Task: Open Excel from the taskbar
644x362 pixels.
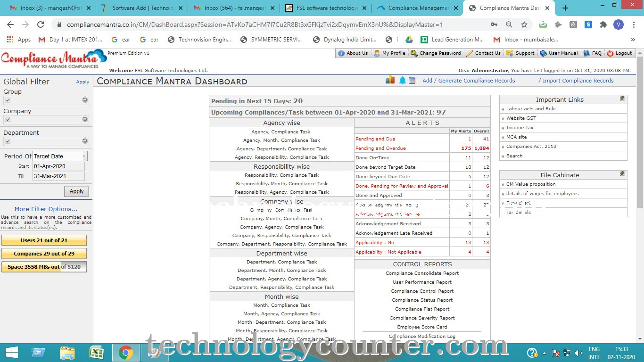Action: (x=97, y=353)
